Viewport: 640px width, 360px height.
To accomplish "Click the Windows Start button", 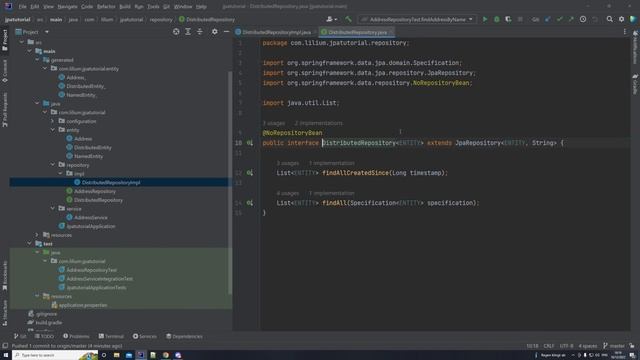I will pyautogui.click(x=6, y=355).
